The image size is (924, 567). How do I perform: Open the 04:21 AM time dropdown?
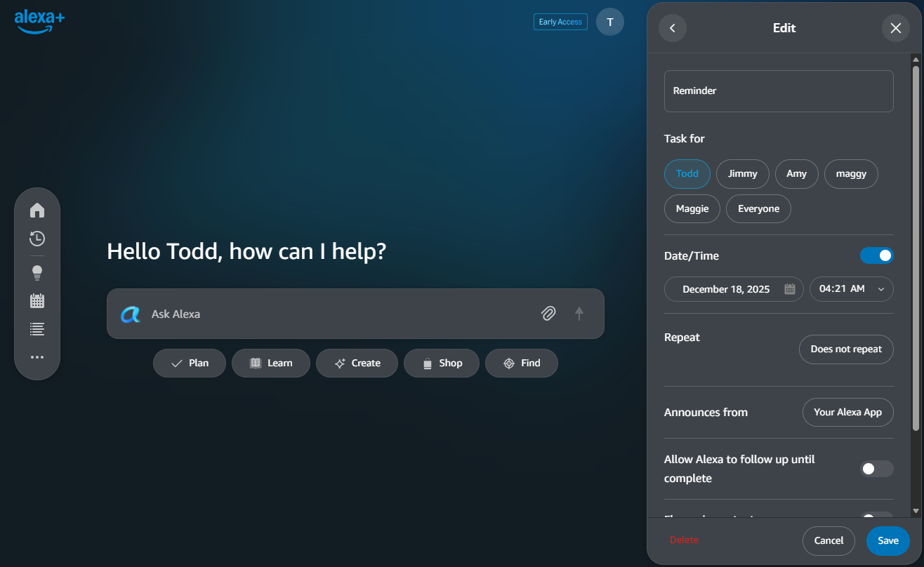tap(851, 289)
